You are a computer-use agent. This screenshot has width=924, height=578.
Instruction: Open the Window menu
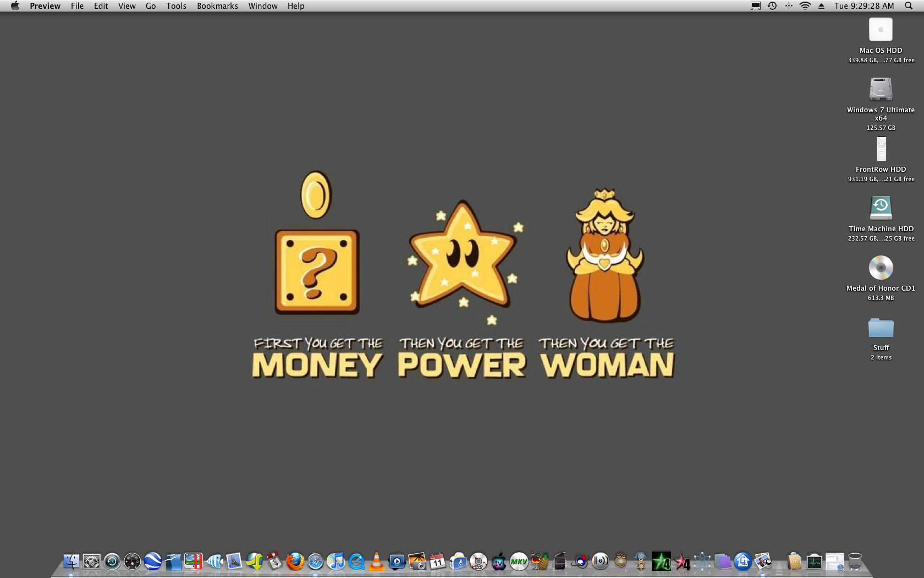pyautogui.click(x=263, y=6)
